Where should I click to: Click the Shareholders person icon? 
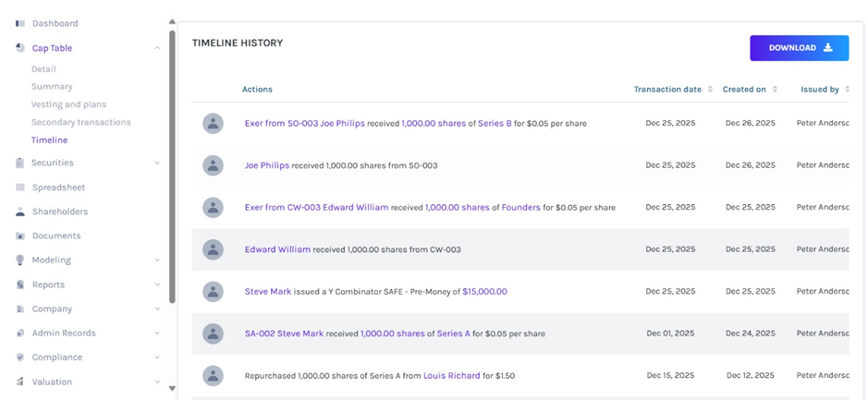click(20, 212)
